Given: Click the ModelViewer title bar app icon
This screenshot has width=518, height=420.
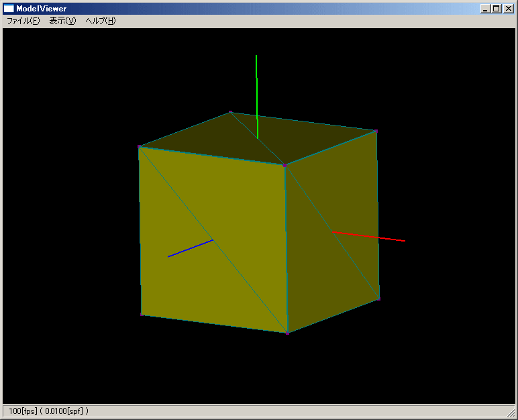Looking at the screenshot, I should coord(9,9).
